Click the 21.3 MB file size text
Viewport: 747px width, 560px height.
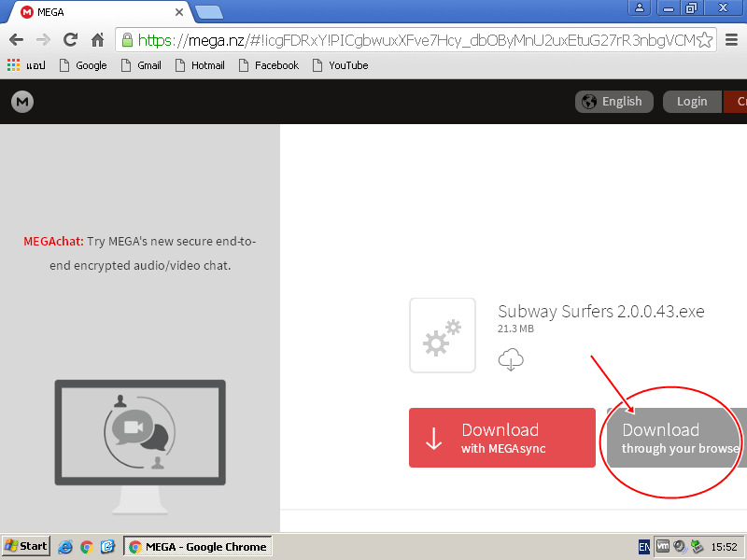point(516,329)
